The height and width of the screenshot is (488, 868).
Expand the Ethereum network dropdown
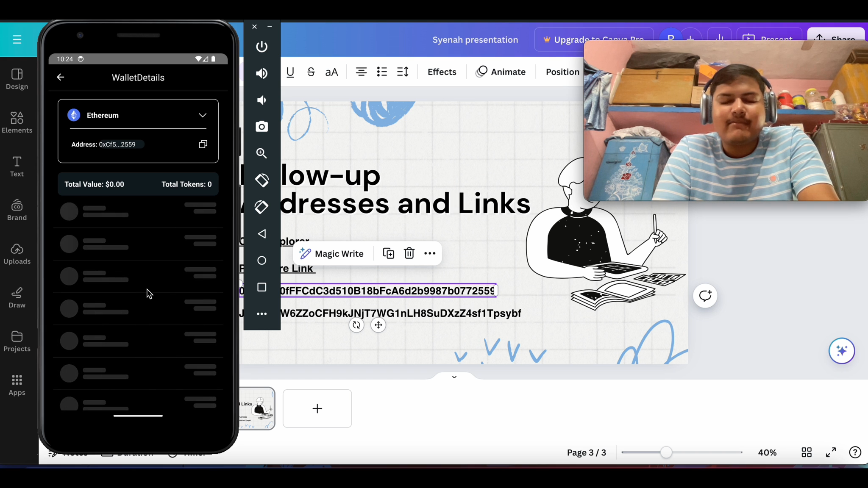[203, 115]
